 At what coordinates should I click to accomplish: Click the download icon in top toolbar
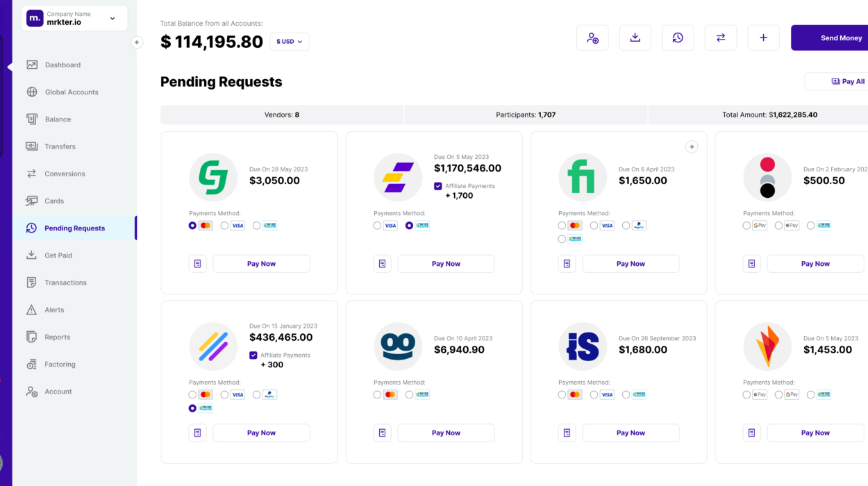635,38
